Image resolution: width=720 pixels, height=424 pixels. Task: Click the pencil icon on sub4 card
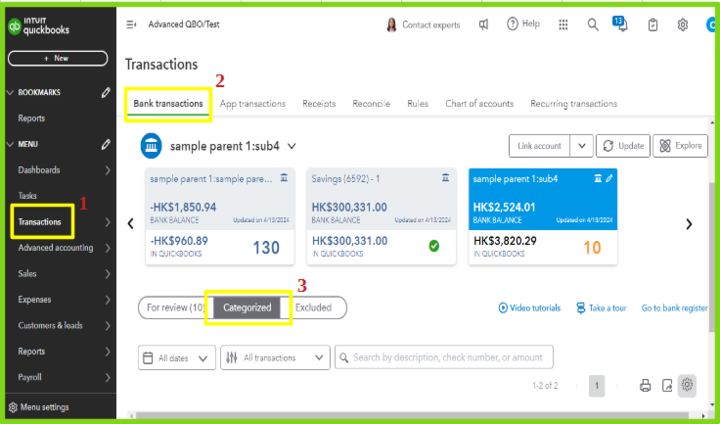[x=609, y=179]
